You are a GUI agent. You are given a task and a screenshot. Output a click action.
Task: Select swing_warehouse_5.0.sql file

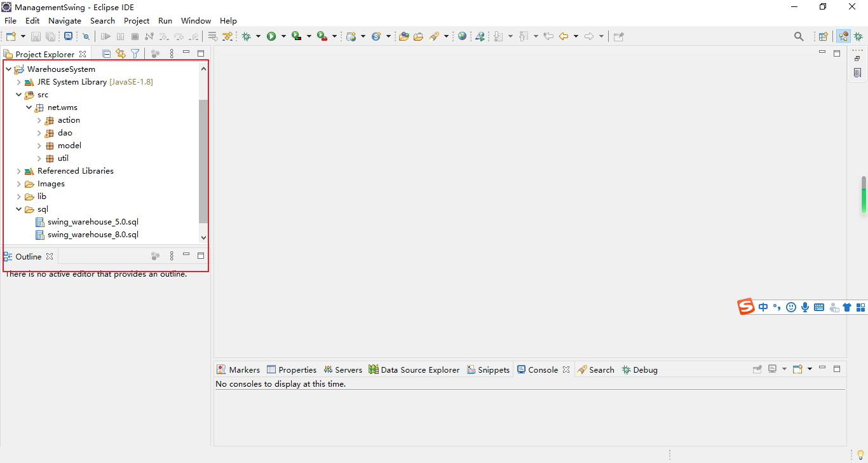point(93,222)
